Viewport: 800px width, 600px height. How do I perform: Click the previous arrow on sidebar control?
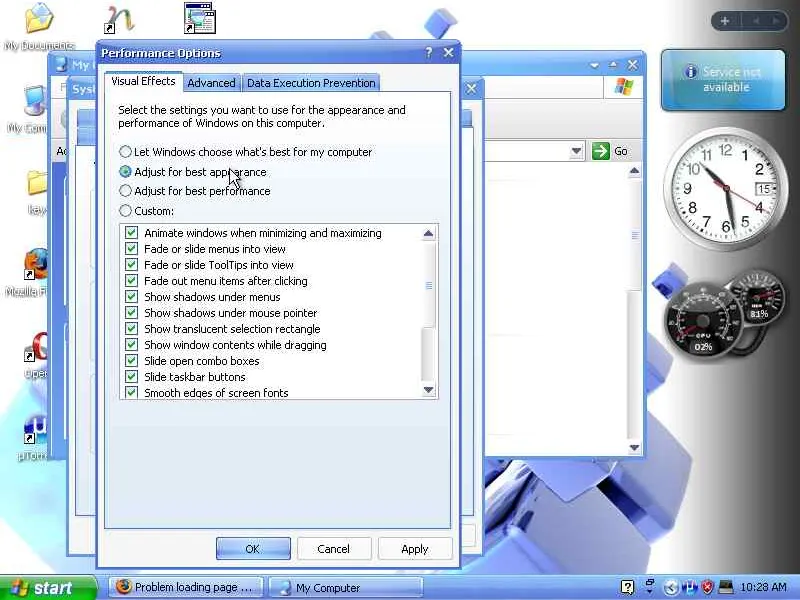click(756, 21)
